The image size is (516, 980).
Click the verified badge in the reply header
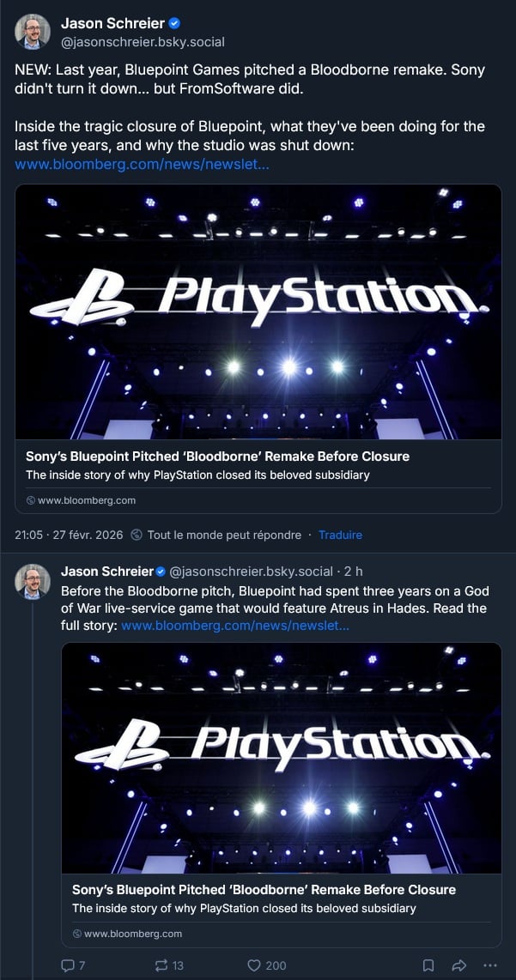(x=160, y=572)
